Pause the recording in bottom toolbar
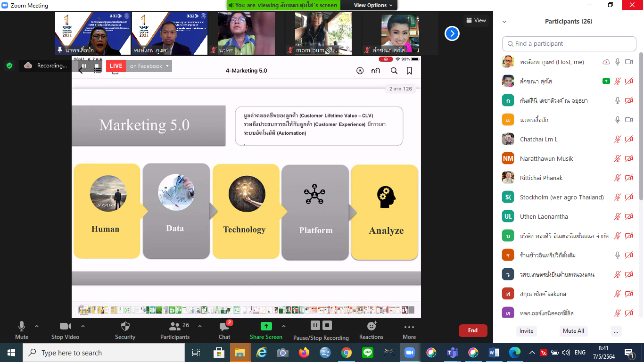 [x=315, y=325]
